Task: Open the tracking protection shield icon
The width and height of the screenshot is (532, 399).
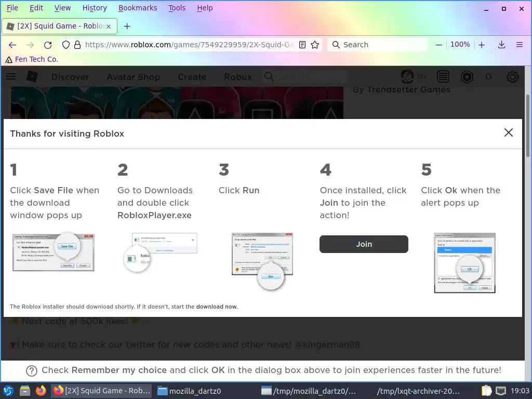Action: click(x=66, y=45)
